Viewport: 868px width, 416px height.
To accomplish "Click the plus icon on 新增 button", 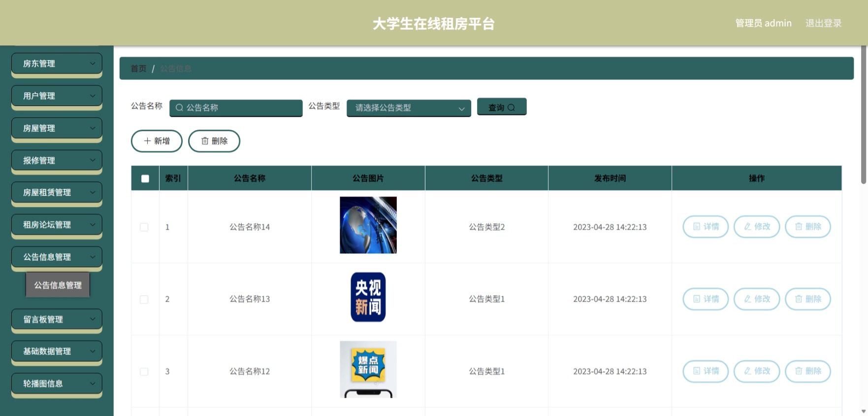I will [x=147, y=141].
